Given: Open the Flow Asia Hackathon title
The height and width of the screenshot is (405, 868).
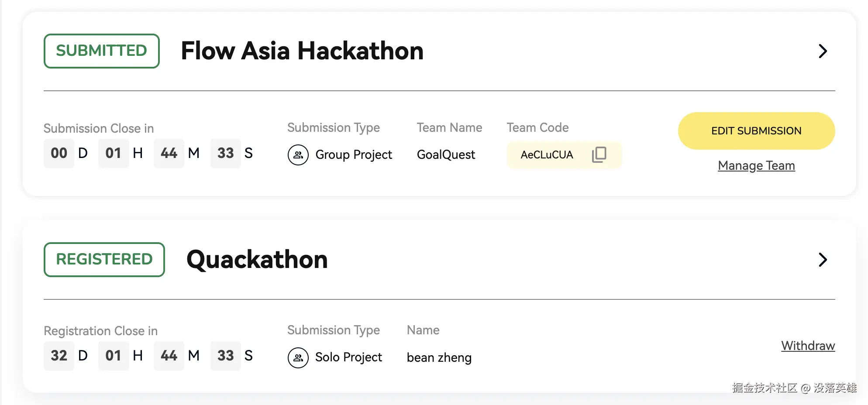Looking at the screenshot, I should [x=302, y=51].
